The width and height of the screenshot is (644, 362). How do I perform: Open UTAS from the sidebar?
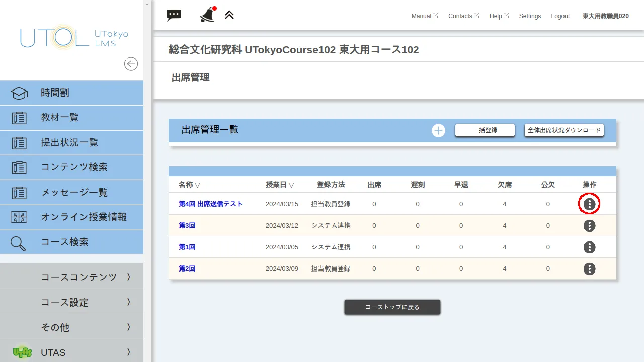(x=53, y=352)
